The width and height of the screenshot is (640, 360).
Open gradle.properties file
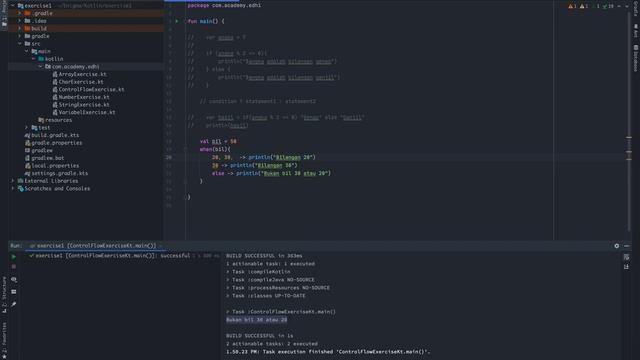[57, 143]
